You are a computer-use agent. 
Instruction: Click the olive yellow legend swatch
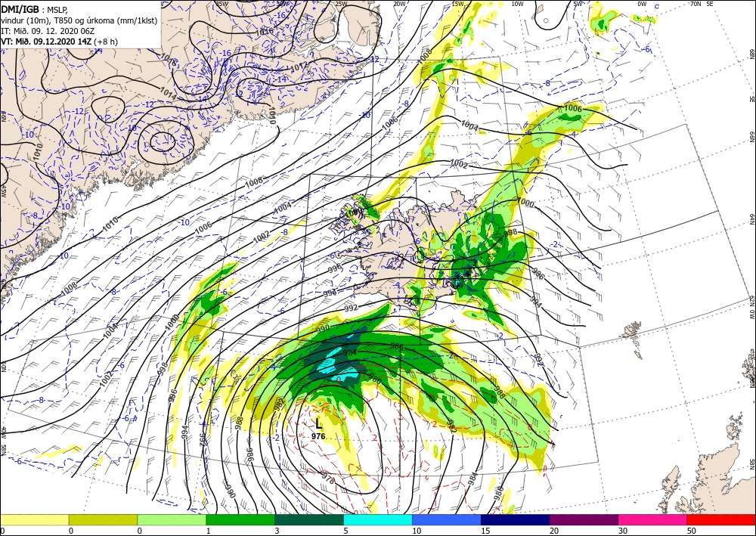pyautogui.click(x=103, y=519)
